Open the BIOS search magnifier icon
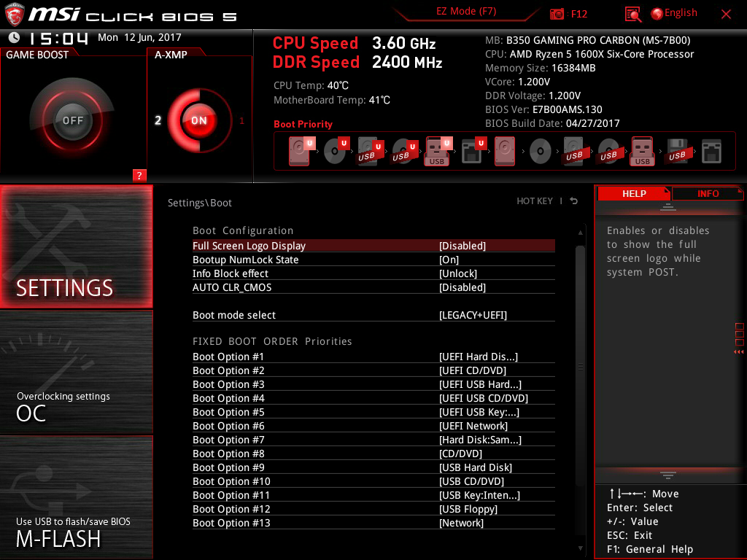Viewport: 747px width, 560px height. pyautogui.click(x=632, y=14)
